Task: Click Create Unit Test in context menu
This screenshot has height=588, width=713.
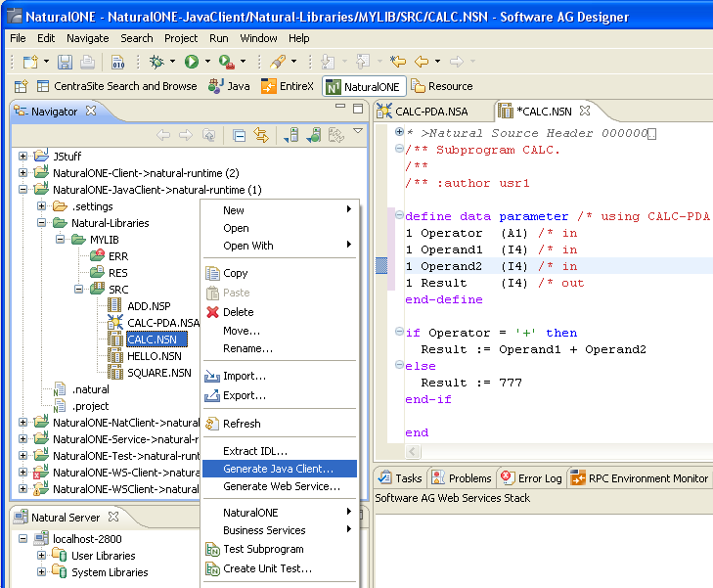Action: (x=280, y=568)
